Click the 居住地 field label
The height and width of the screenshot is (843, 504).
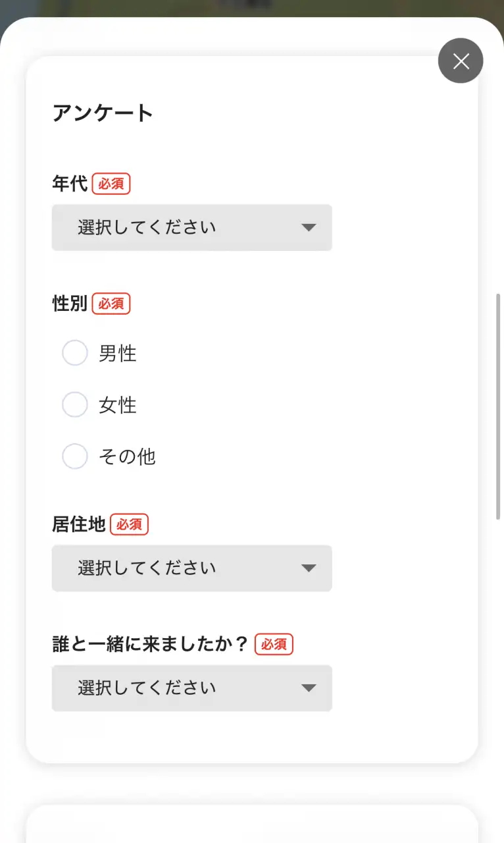(x=79, y=524)
